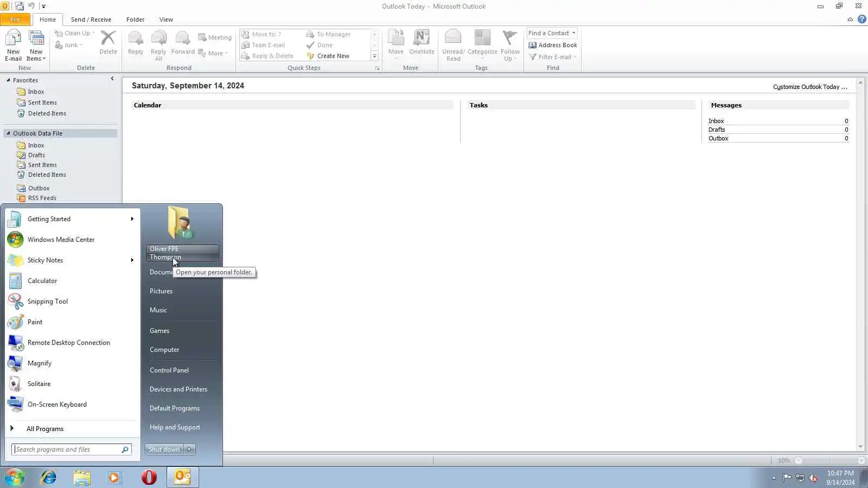
Task: Open the Clean Up dropdown
Action: coord(75,33)
